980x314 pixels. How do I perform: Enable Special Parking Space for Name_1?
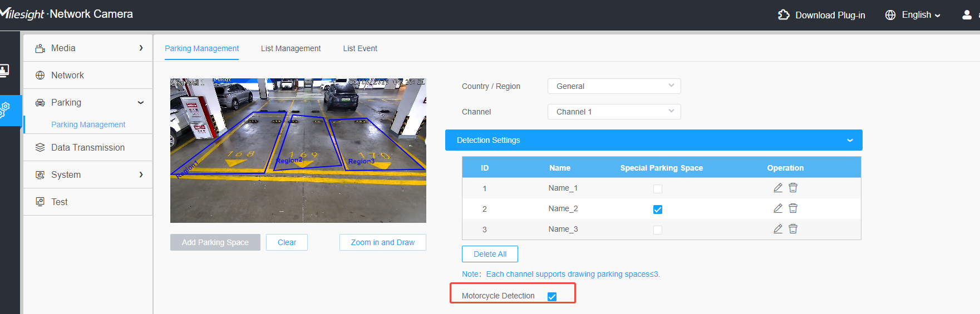click(x=658, y=189)
